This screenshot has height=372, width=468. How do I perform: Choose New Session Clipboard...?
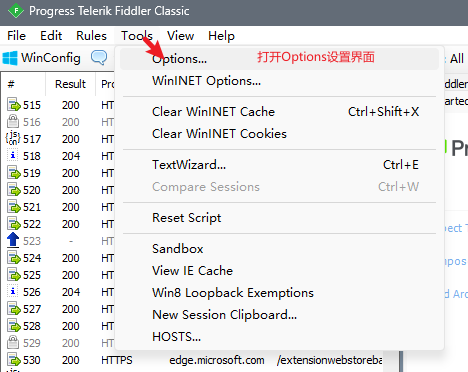coord(279,315)
